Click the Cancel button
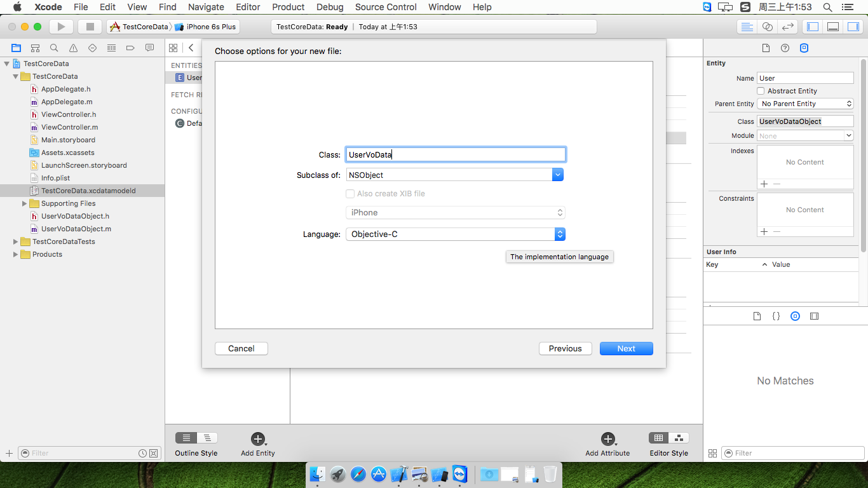Viewport: 868px width, 488px height. 241,348
